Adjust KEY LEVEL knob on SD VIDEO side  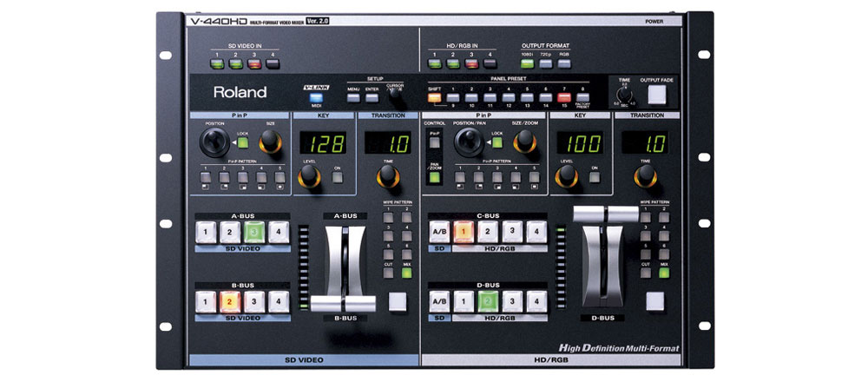pyautogui.click(x=309, y=175)
